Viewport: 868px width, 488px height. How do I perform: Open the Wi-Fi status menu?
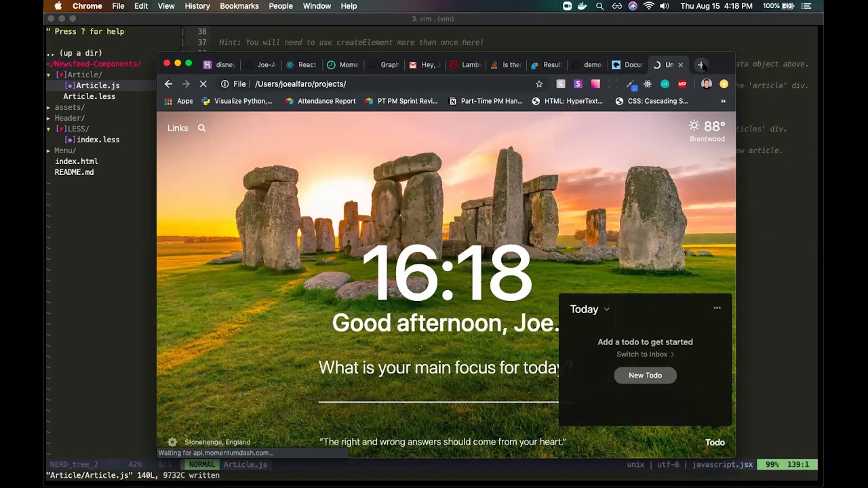(x=649, y=6)
